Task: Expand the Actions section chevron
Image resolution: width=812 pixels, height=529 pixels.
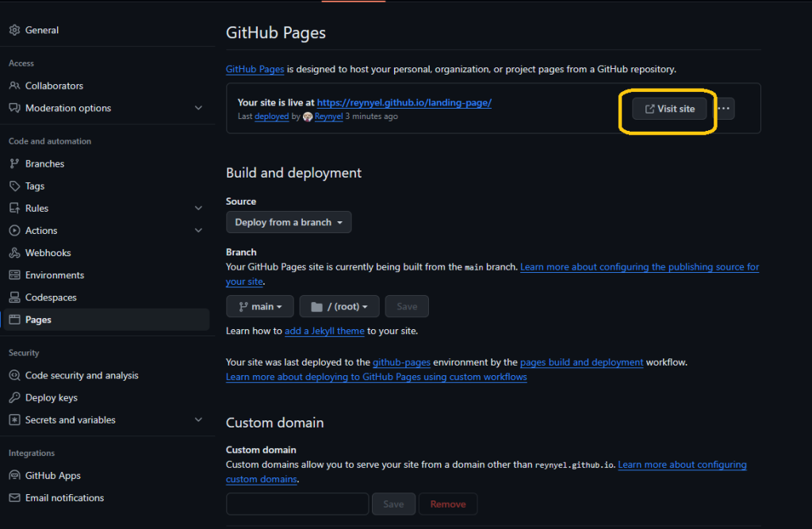Action: pyautogui.click(x=198, y=231)
